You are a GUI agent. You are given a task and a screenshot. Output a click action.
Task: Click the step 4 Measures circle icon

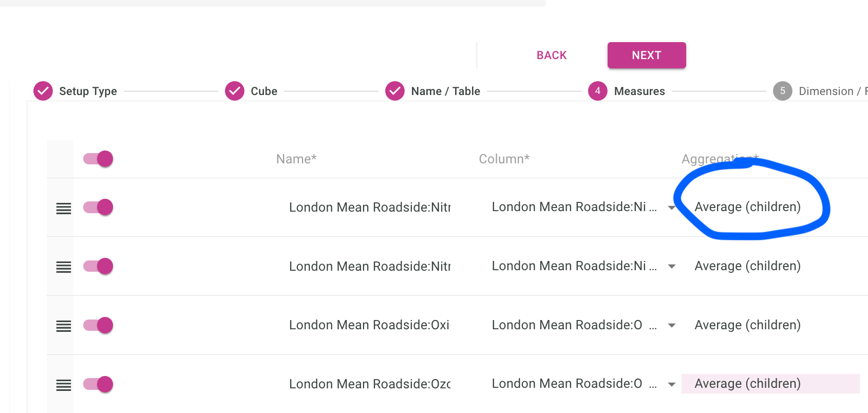pyautogui.click(x=598, y=91)
